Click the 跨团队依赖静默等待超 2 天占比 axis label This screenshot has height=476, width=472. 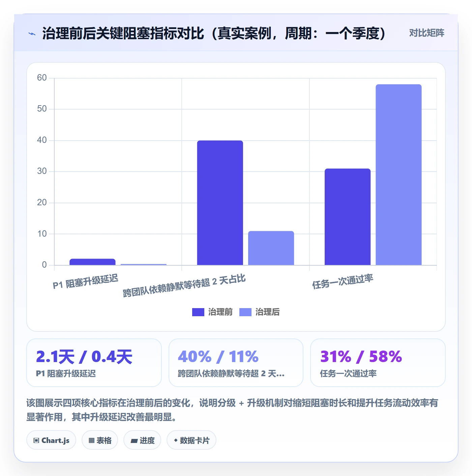pyautogui.click(x=184, y=286)
